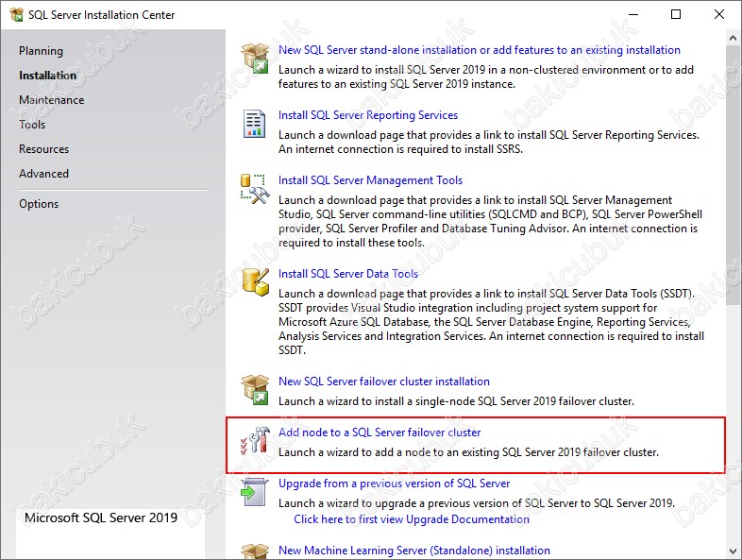Click the Data Tools database icon
Screen dimensions: 742x560
tap(256, 281)
